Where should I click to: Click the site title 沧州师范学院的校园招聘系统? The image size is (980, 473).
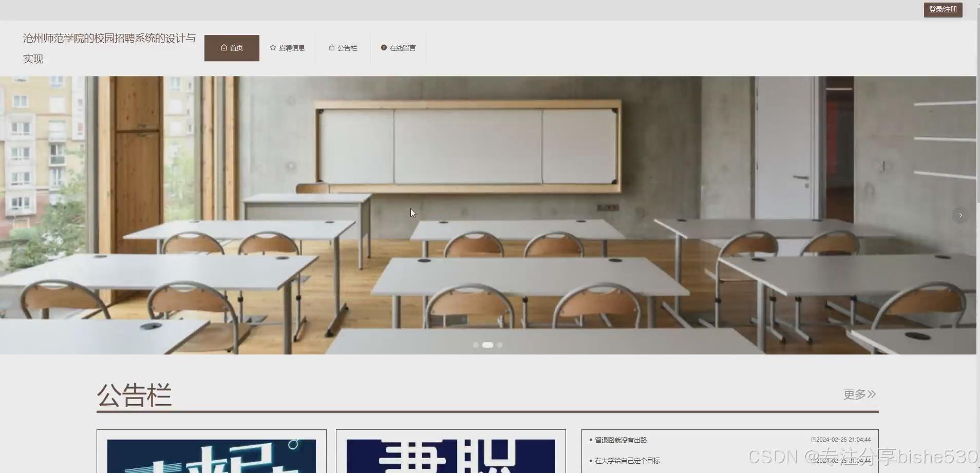[x=109, y=48]
